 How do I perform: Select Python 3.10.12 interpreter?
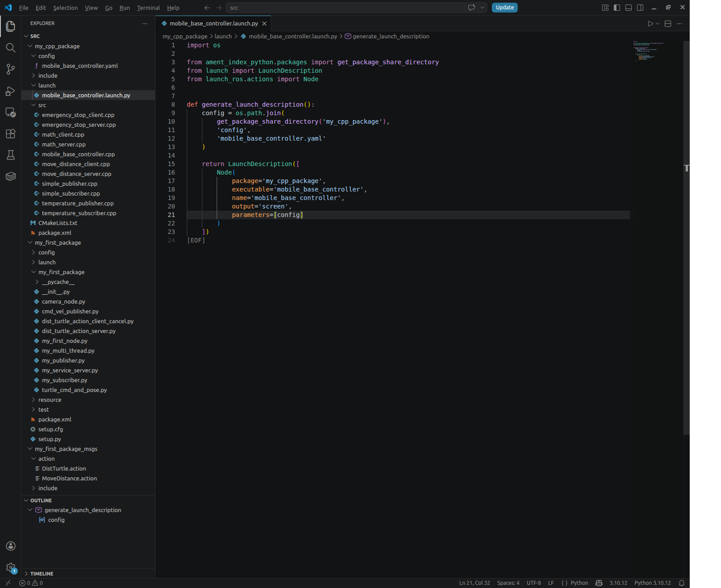pyautogui.click(x=652, y=583)
